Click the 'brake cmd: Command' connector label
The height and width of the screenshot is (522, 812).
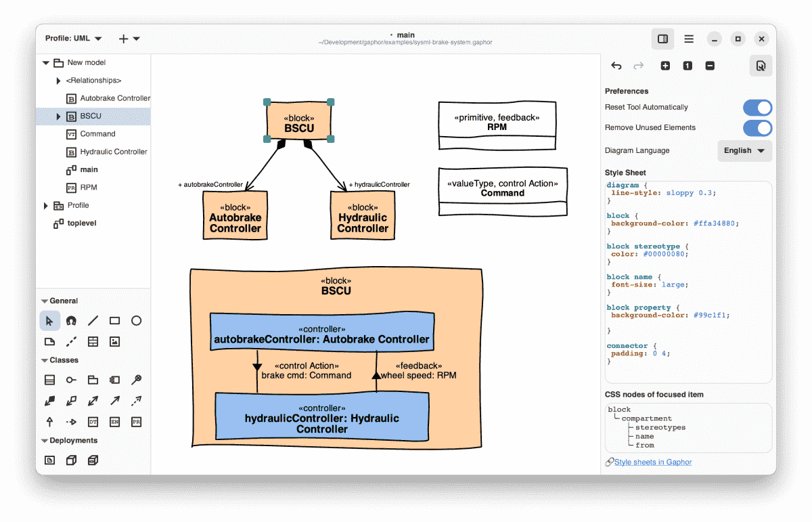[x=307, y=375]
